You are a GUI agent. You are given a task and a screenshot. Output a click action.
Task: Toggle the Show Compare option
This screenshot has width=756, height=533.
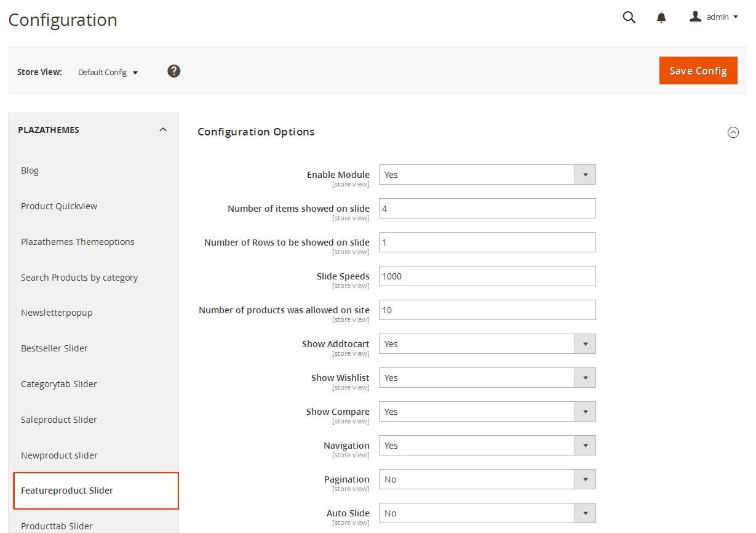pyautogui.click(x=584, y=411)
